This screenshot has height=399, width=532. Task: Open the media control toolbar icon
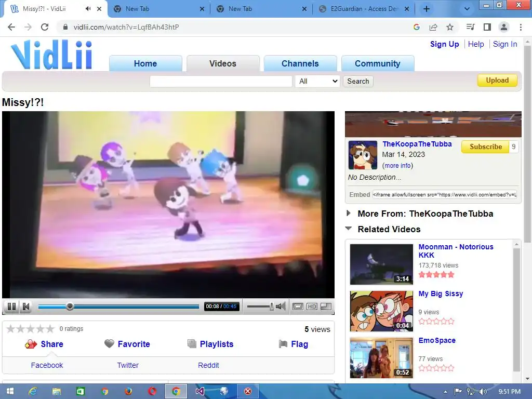click(470, 27)
